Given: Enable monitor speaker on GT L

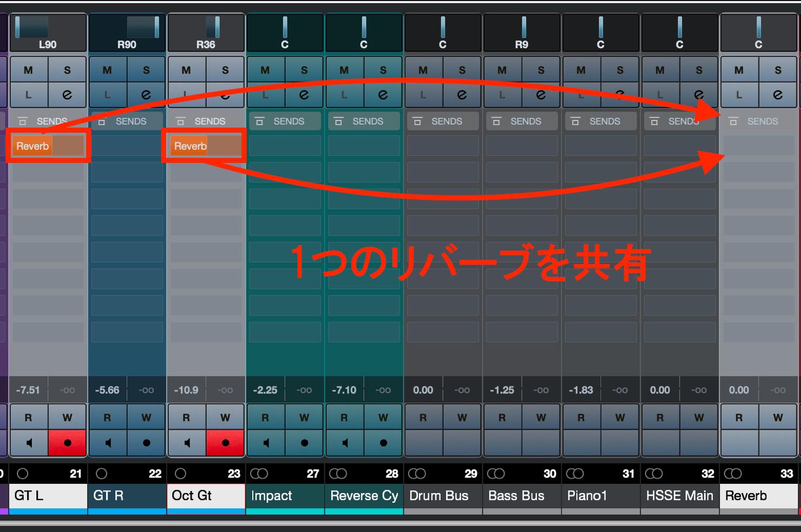Looking at the screenshot, I should 29,443.
